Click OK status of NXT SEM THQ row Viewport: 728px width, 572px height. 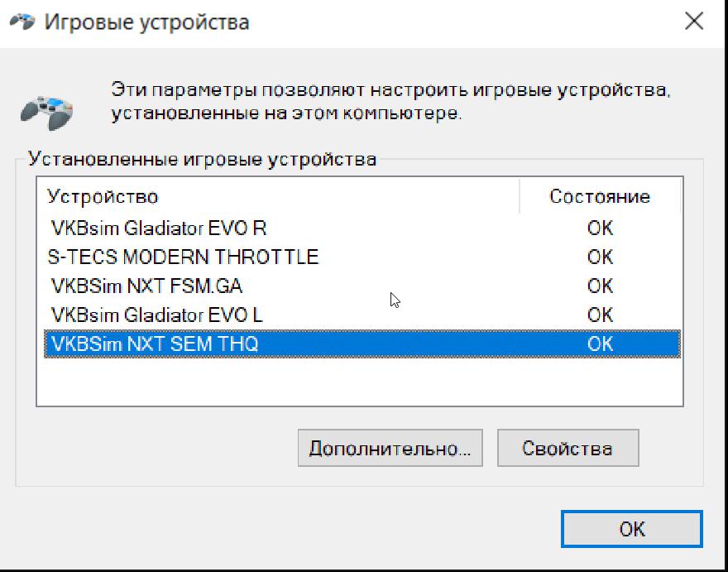(600, 344)
